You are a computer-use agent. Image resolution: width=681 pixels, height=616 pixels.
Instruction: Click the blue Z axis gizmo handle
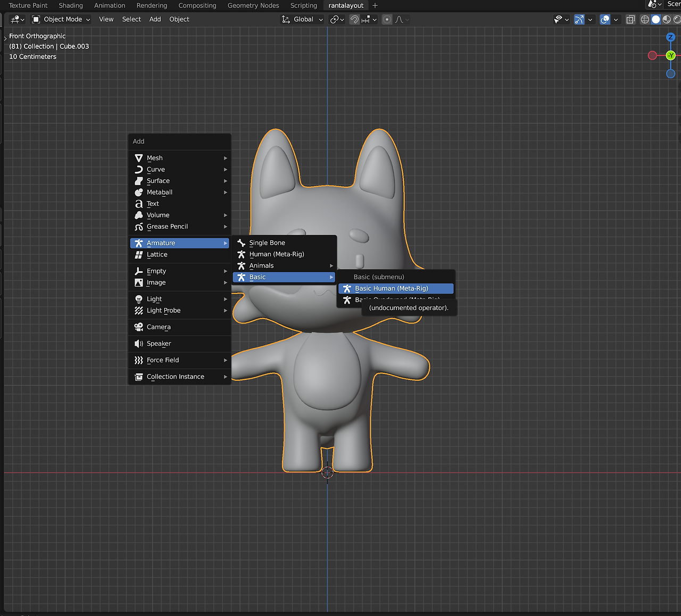[670, 37]
